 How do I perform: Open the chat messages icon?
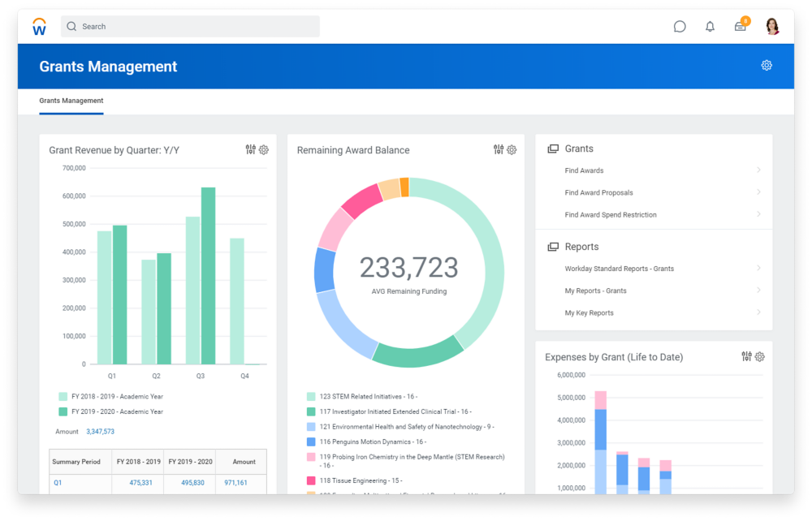click(x=680, y=27)
